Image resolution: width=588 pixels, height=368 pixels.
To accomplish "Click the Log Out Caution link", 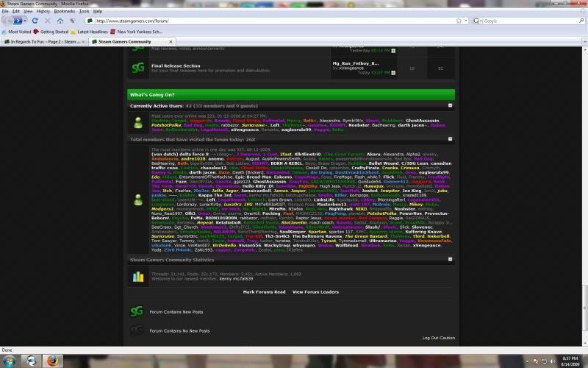I will [x=438, y=338].
